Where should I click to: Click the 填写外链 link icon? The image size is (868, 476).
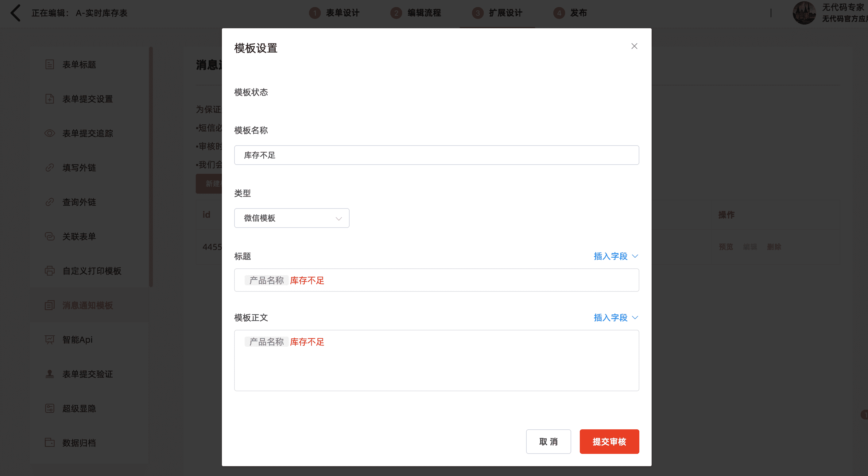point(49,168)
